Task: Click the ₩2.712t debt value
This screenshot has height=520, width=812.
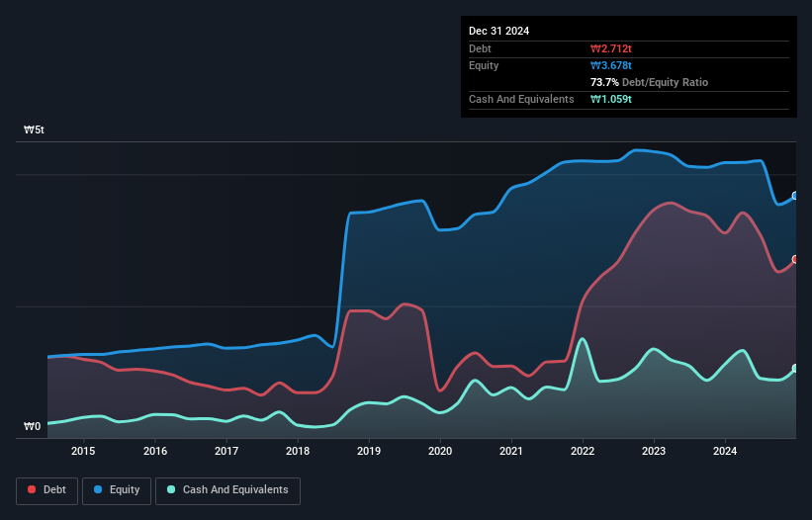Action: pos(611,48)
